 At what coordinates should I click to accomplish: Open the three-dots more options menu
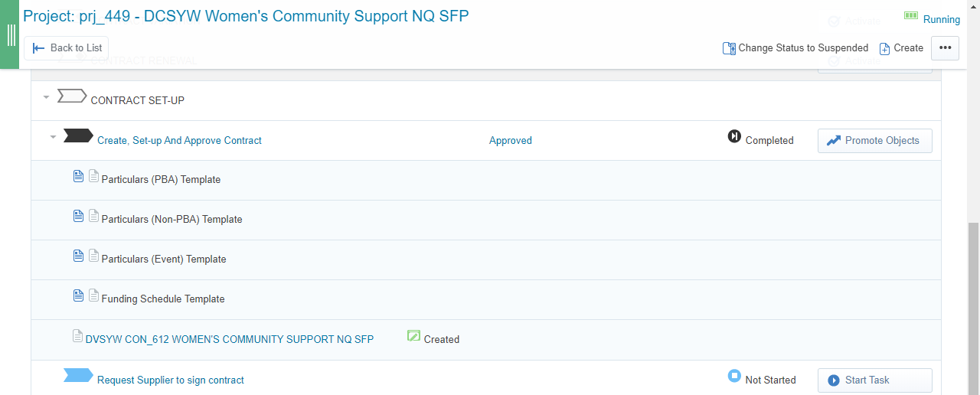pos(945,47)
